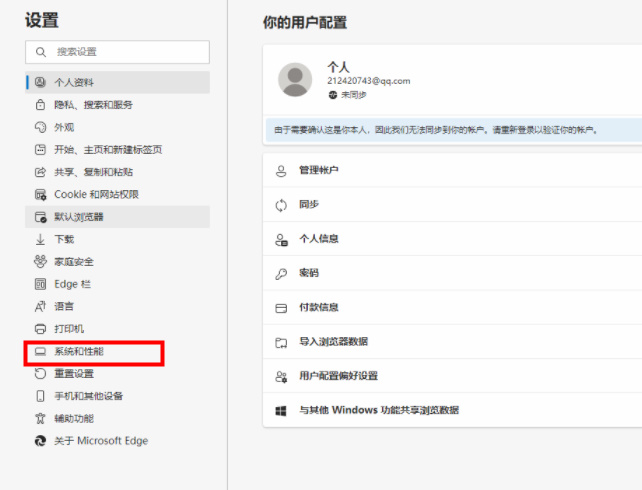Click the 默认浏览器 icon
This screenshot has height=490, width=642.
coord(40,217)
